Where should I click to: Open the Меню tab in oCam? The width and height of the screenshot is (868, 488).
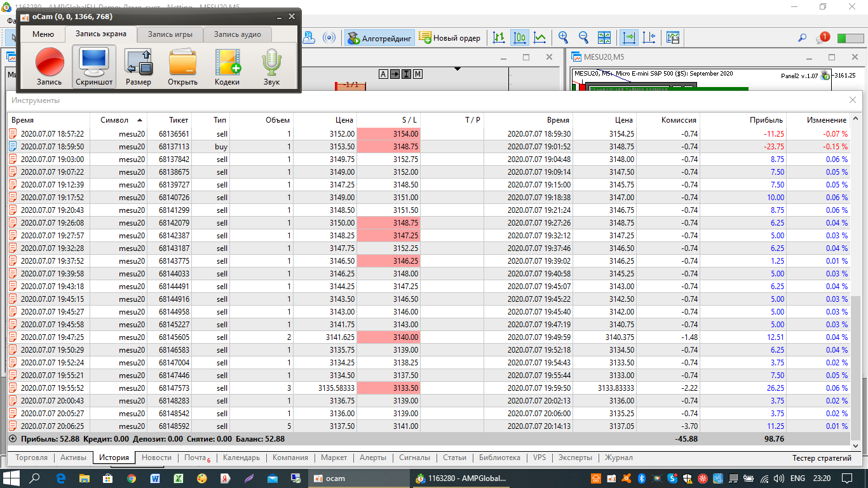43,34
